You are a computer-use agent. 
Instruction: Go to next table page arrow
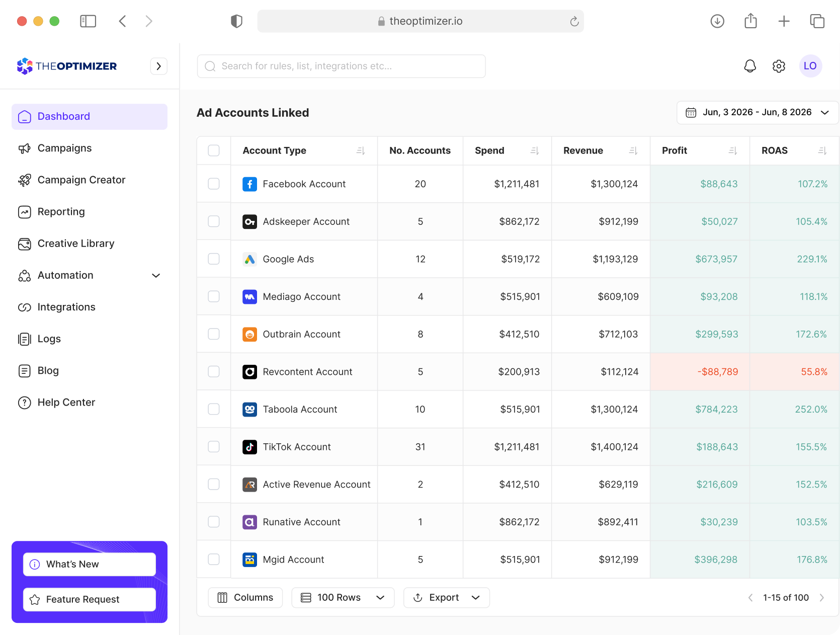pyautogui.click(x=822, y=598)
